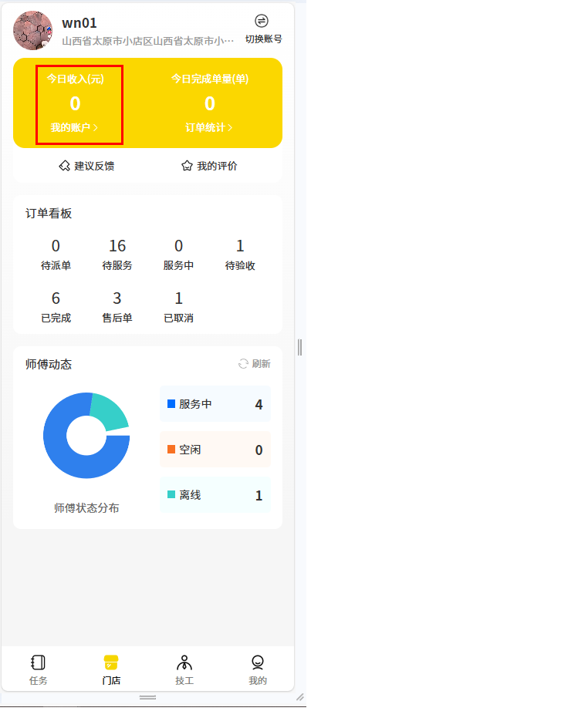This screenshot has width=578, height=728.
Task: Click the 建议反馈 icon
Action: coord(64,166)
